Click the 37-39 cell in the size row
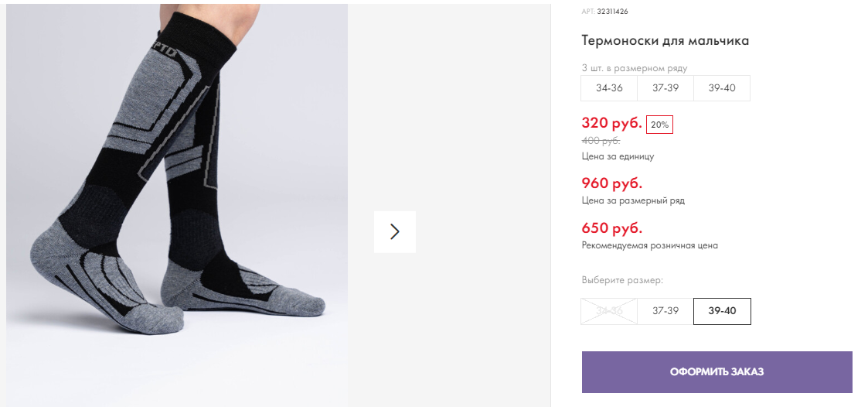Screen dimensions: 868x407 tap(665, 88)
